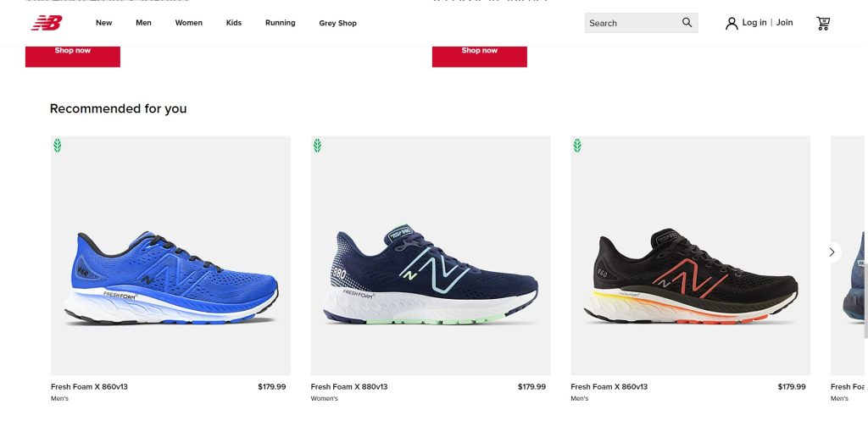Open the shopping cart

tap(822, 23)
